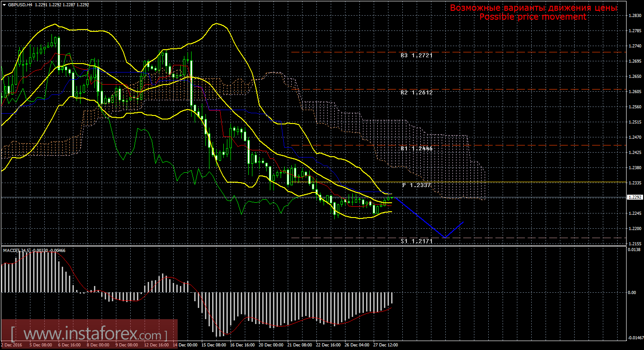
Task: Select the R2 1.2612 resistance label
Action: coord(416,92)
